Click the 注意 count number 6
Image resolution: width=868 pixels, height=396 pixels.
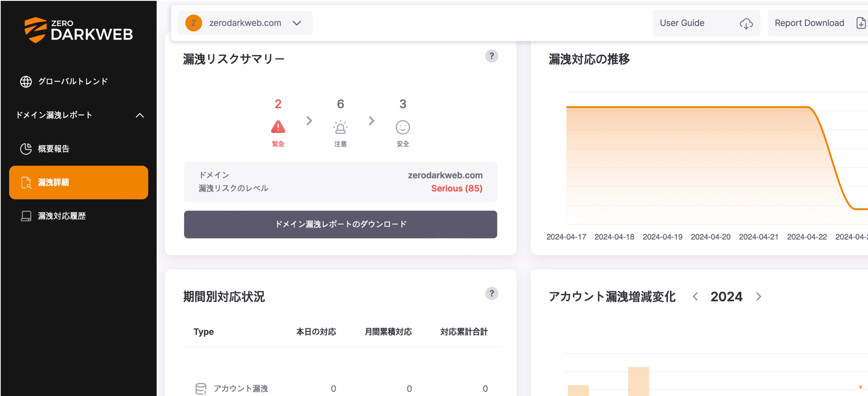[341, 104]
